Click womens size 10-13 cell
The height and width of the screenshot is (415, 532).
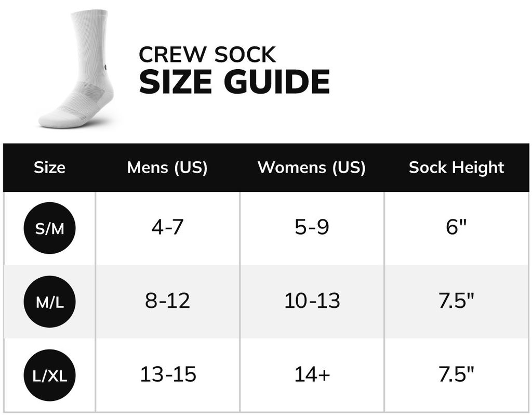[x=312, y=302]
